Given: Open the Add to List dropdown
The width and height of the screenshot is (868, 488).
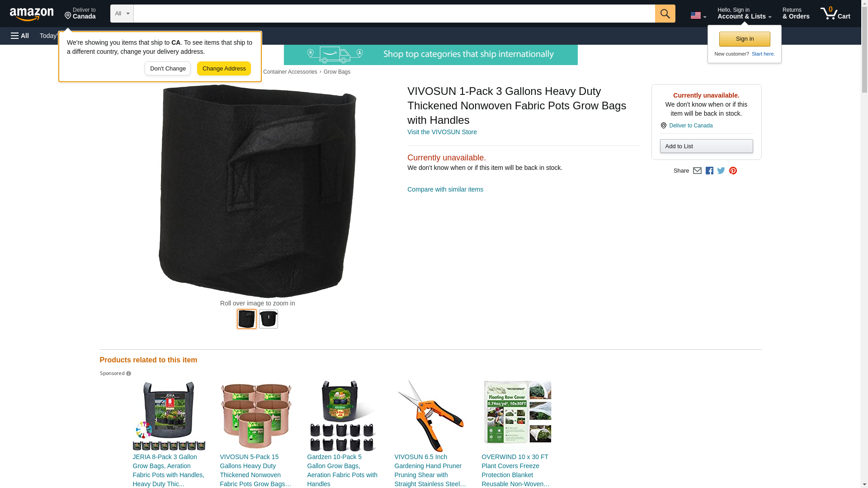Looking at the screenshot, I should tap(706, 146).
